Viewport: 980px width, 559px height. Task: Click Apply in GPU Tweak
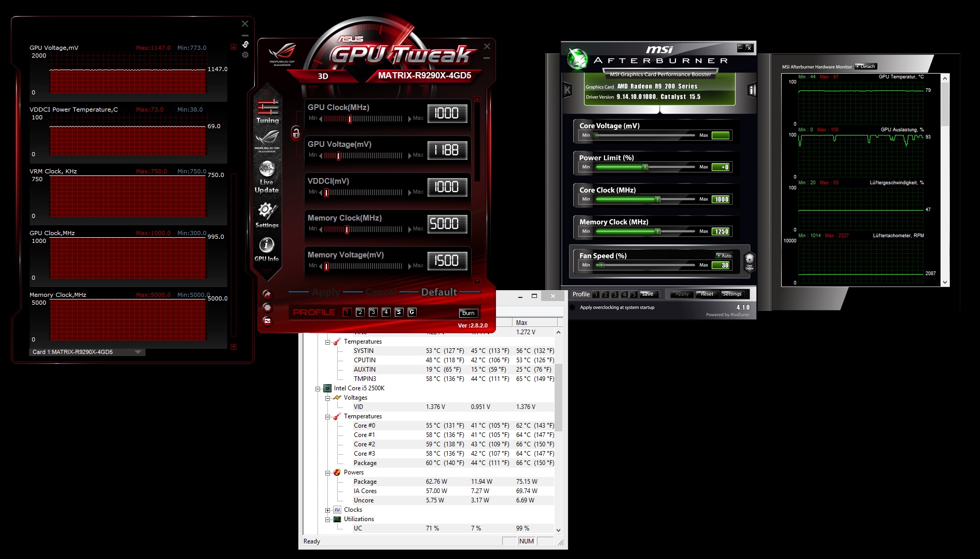pos(326,292)
